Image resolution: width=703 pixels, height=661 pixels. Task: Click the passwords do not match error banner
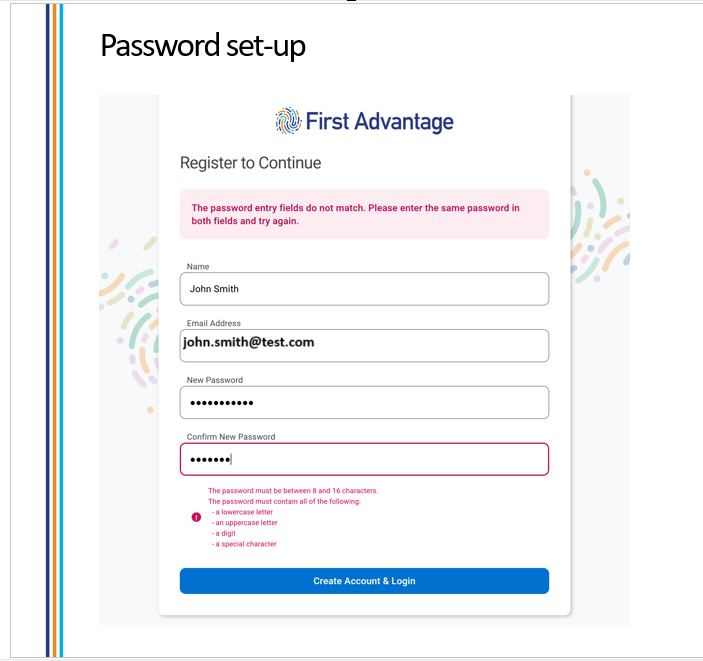click(x=364, y=214)
